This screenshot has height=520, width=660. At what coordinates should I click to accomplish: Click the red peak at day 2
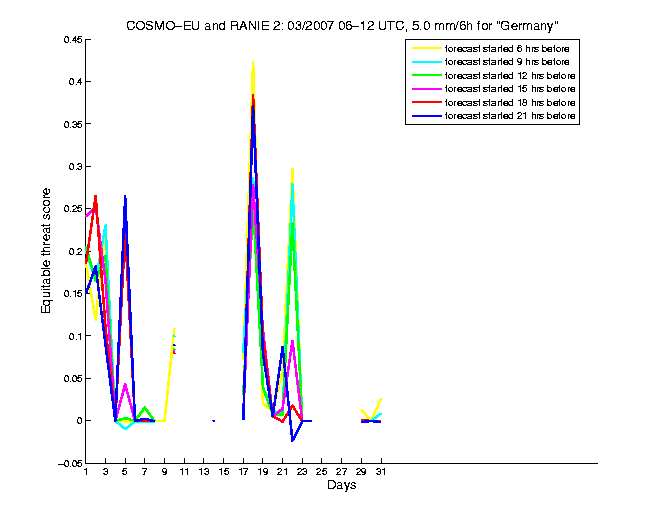tap(96, 197)
